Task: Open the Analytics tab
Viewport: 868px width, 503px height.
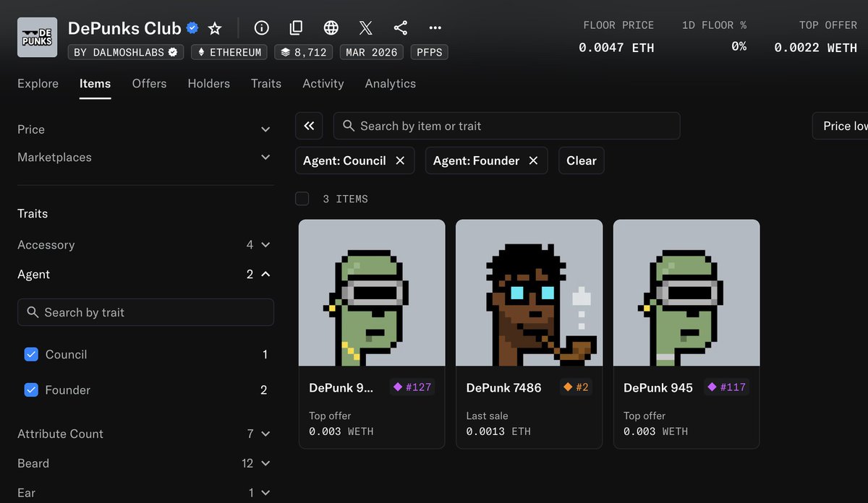Action: [x=390, y=84]
